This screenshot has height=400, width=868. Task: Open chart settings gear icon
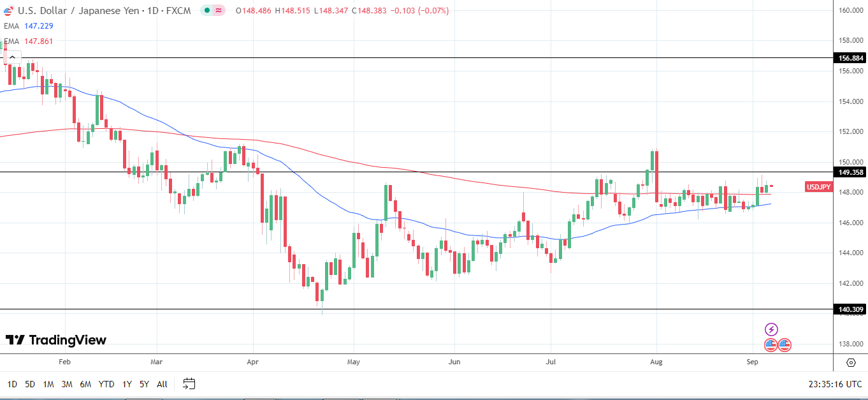pos(851,362)
